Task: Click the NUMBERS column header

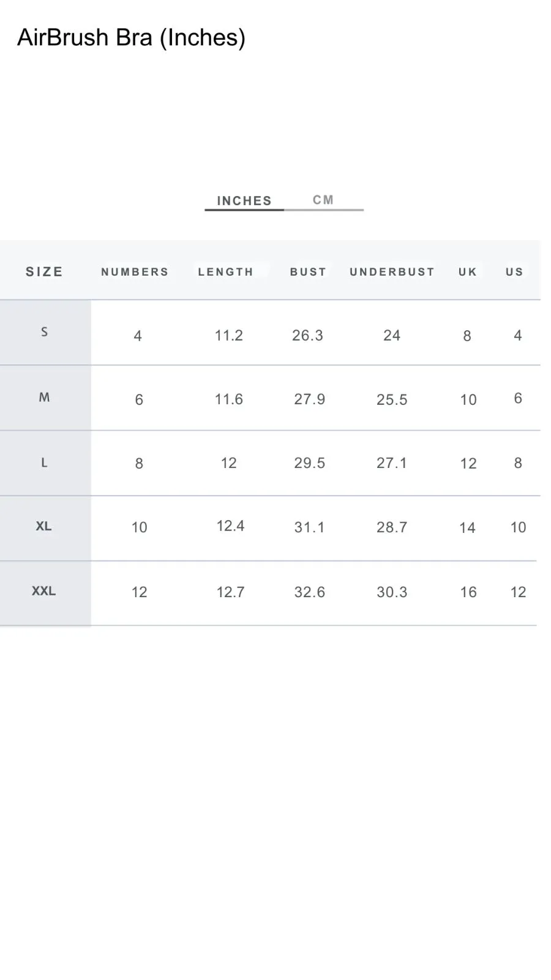Action: (135, 271)
